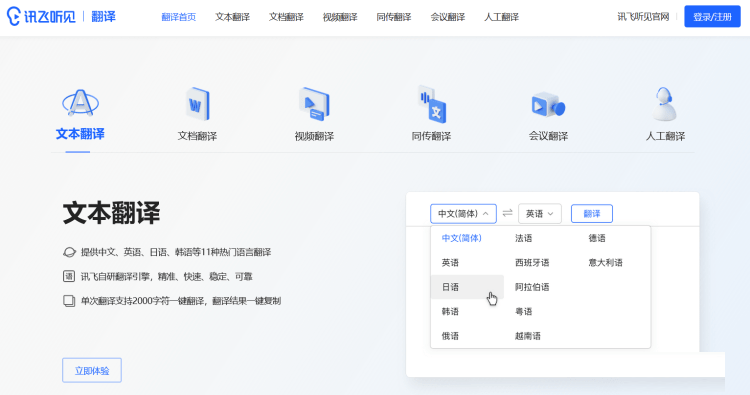Select the active 文本翻译 feature tab label
Image resolution: width=750 pixels, height=395 pixels.
[x=80, y=134]
